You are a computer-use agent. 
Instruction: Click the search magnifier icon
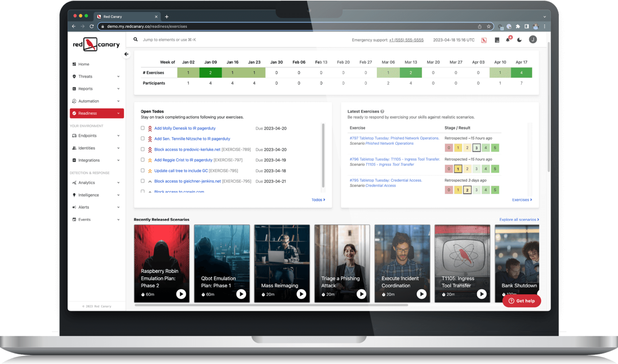click(x=136, y=39)
